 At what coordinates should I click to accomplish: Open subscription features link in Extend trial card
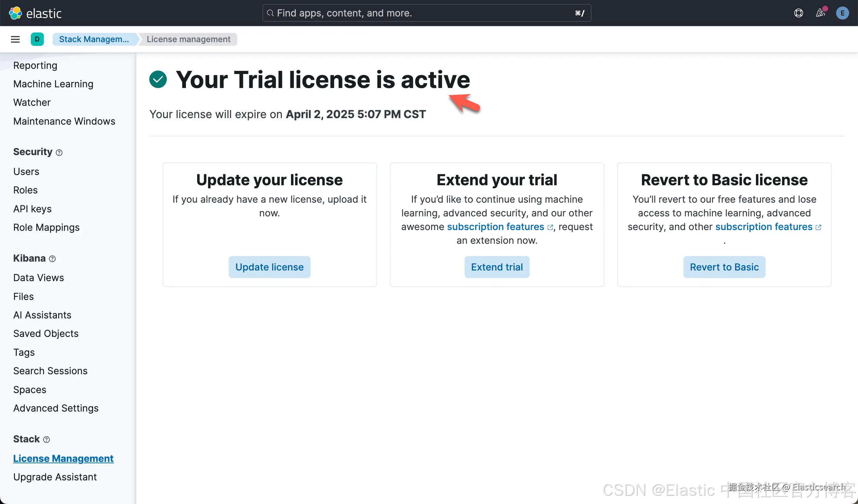[x=495, y=227]
